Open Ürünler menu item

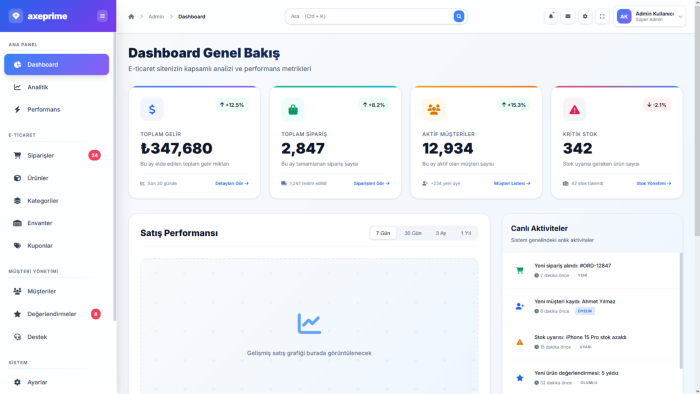tap(57, 178)
